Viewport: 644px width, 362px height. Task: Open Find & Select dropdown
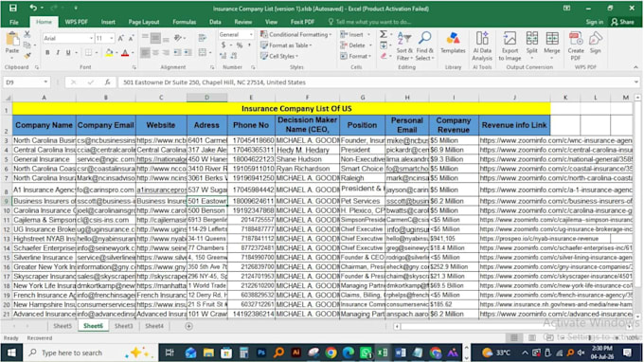tap(424, 46)
